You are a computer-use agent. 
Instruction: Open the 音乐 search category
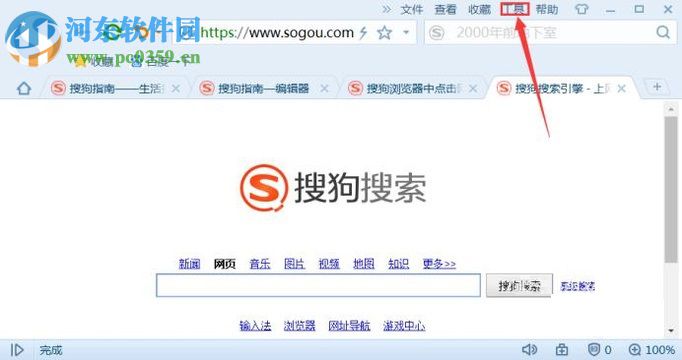[260, 263]
